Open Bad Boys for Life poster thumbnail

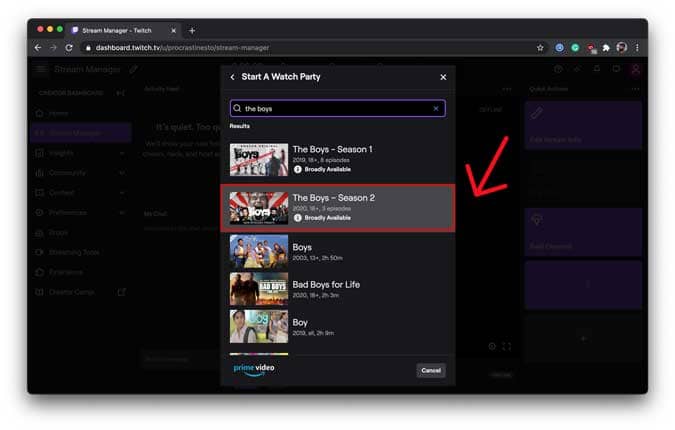[259, 289]
